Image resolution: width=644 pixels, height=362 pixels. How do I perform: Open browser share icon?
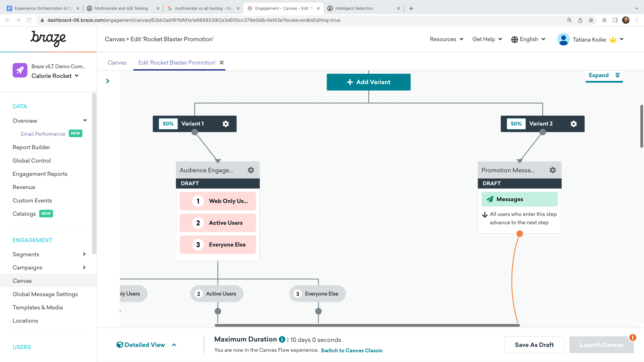580,20
